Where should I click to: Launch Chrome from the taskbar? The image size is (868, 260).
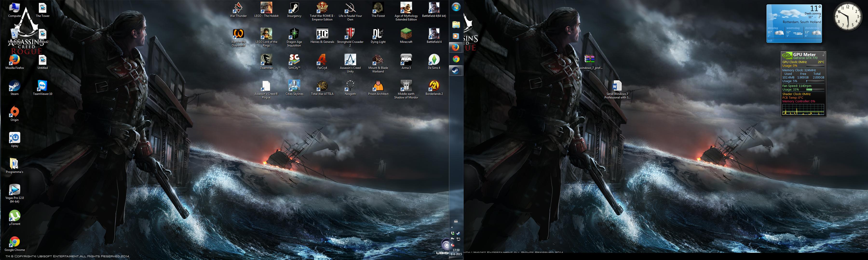pos(456,59)
